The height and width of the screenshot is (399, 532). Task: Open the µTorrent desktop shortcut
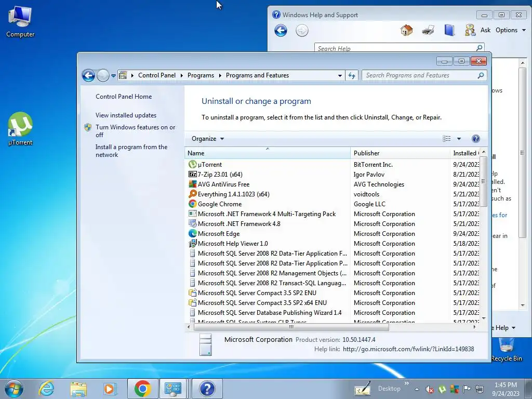[x=20, y=129]
